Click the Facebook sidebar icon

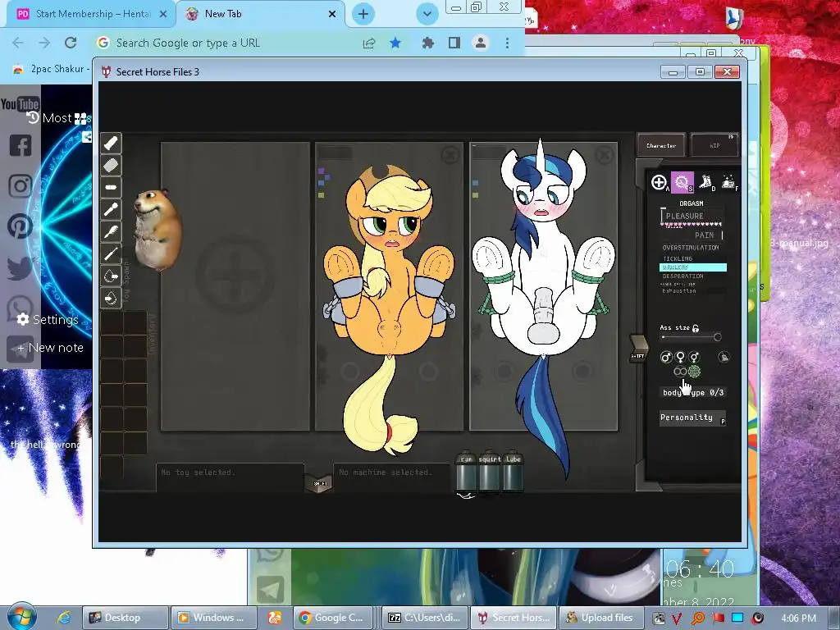point(21,146)
